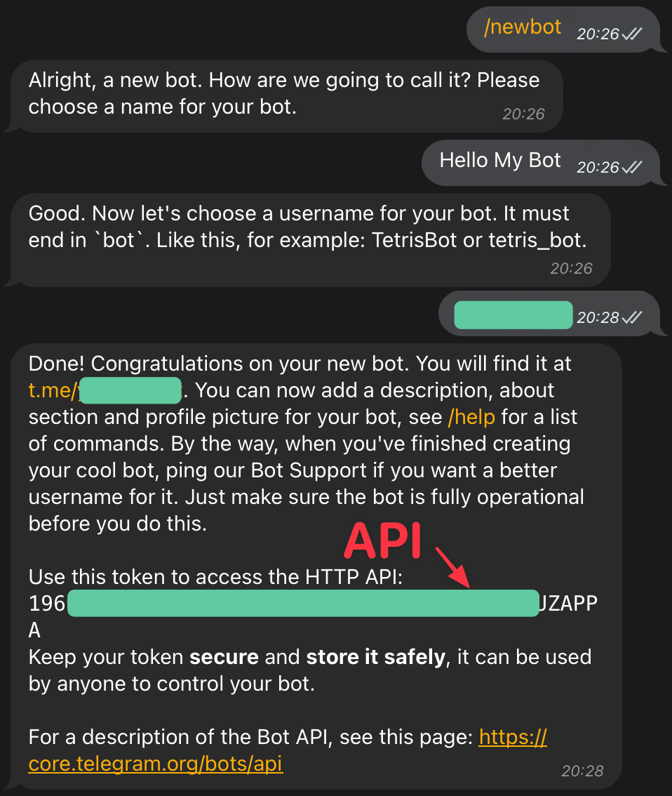Click read checkmarks on Hello My Bot message
This screenshot has height=796, width=672.
tap(632, 167)
